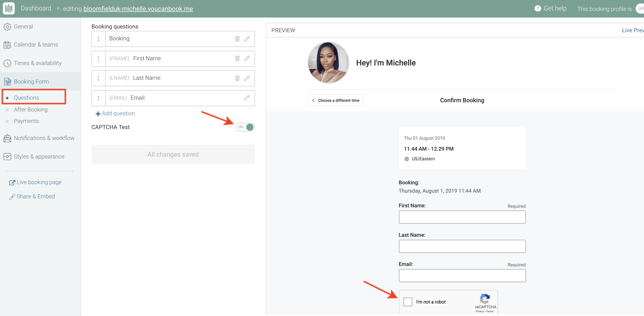Image resolution: width=644 pixels, height=316 pixels.
Task: Edit the Email question with pencil icon
Action: (x=247, y=98)
